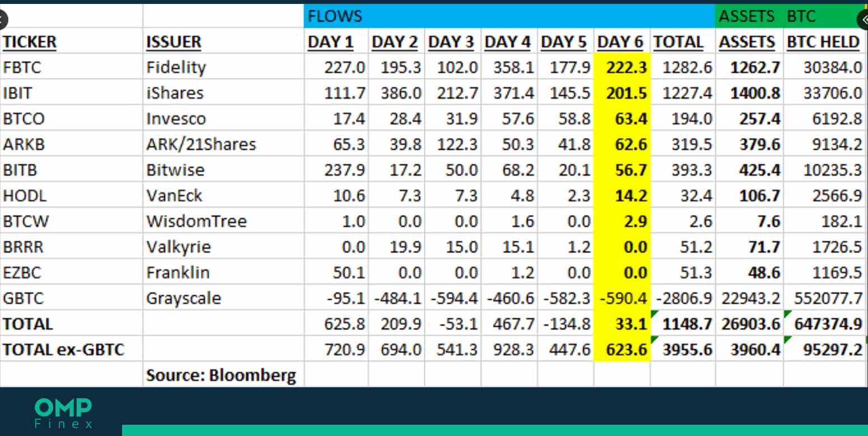Screen dimensions: 868x436
Task: Click the DAY 4 column header
Action: pos(508,42)
